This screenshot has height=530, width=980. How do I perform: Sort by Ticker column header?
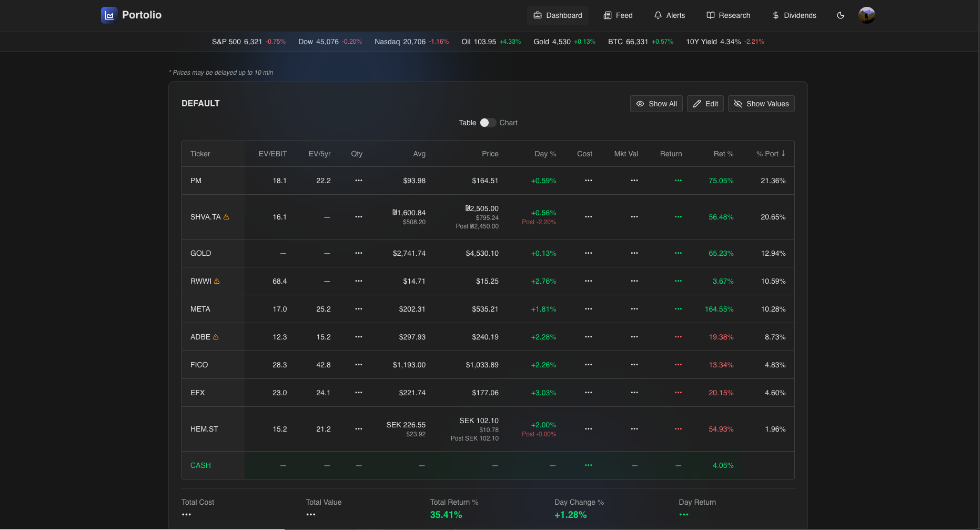point(200,154)
